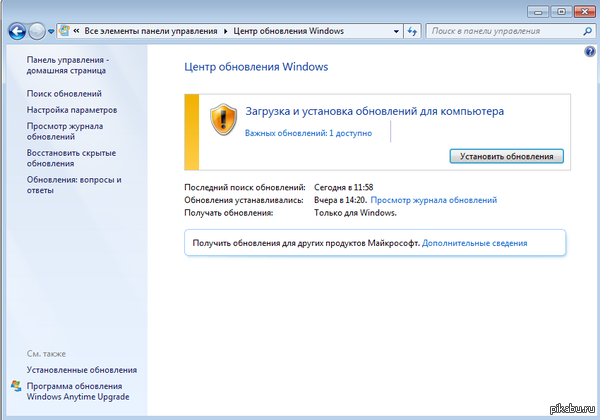Click the Windows Anytime Upgrade flag icon
600x420 pixels.
point(15,386)
